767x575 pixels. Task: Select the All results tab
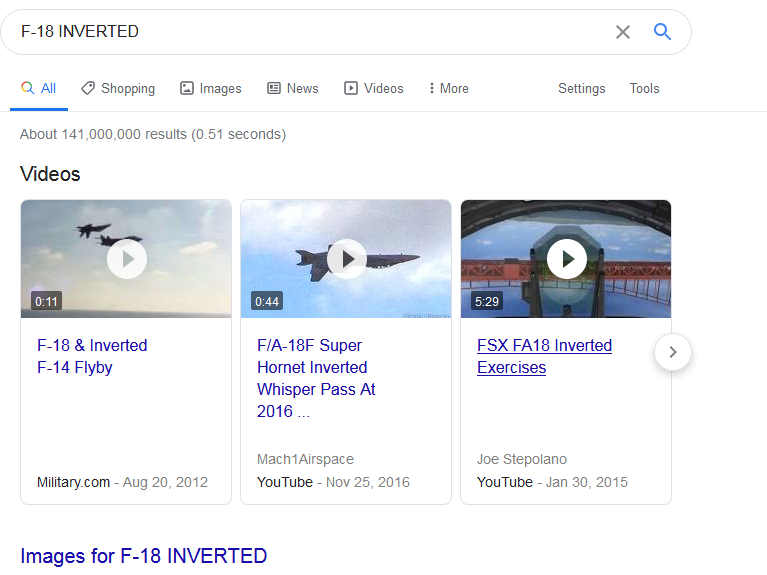(39, 88)
